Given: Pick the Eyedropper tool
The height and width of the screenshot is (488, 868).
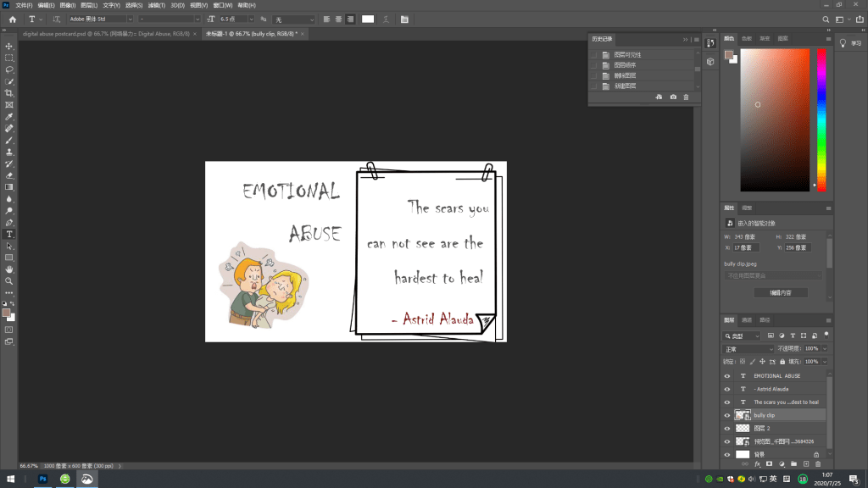Looking at the screenshot, I should [9, 116].
